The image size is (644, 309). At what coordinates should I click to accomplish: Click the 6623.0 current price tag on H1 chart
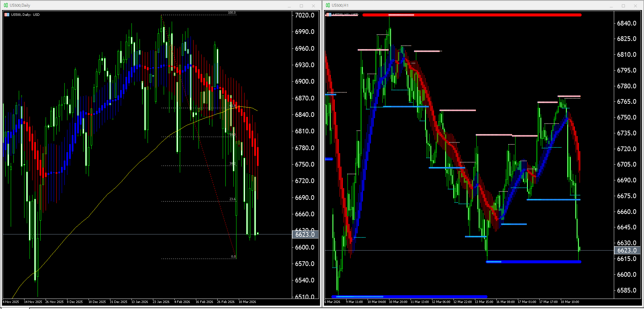627,250
